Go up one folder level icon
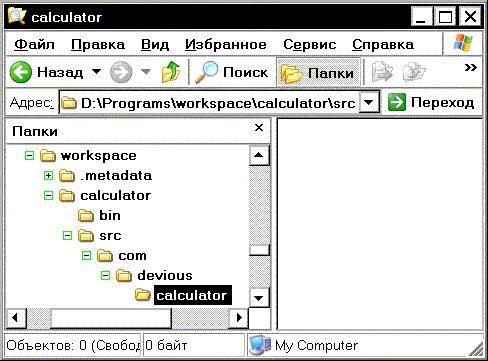The width and height of the screenshot is (488, 361). 171,72
